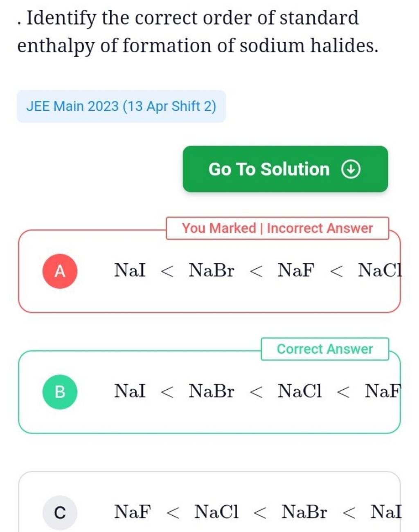Select the grey option C letter badge
The image size is (419, 532).
[x=60, y=512]
